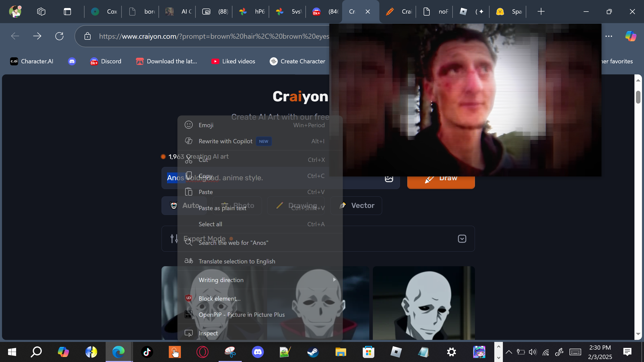This screenshot has width=644, height=362.
Task: Open Windows Search from taskbar
Action: point(36,352)
